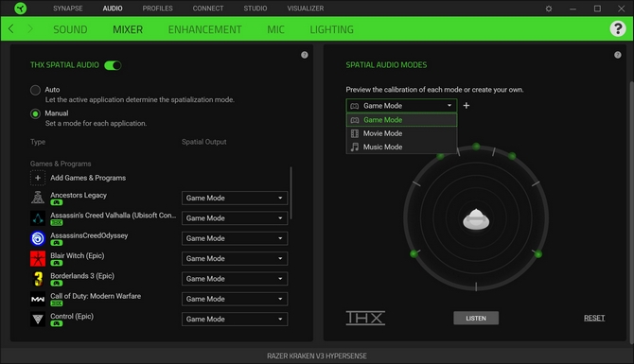
Task: Choose Movie Mode from the open list
Action: 401,133
